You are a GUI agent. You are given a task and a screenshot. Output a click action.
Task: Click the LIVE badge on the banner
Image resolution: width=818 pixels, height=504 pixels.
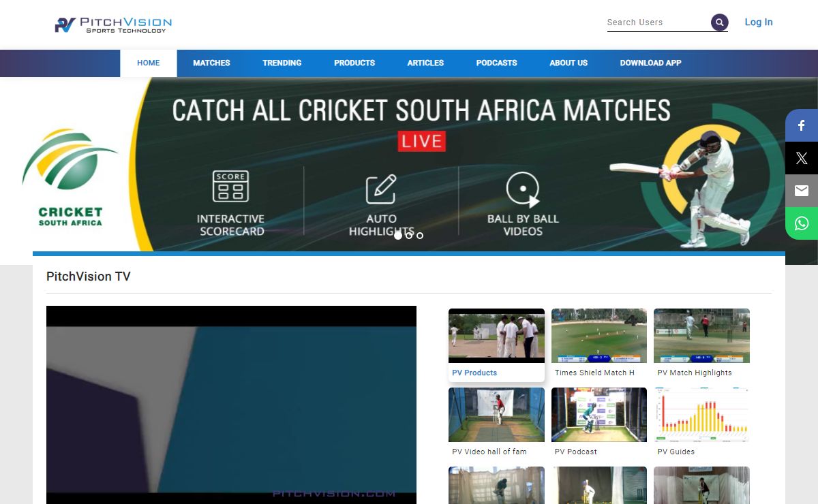tap(422, 141)
